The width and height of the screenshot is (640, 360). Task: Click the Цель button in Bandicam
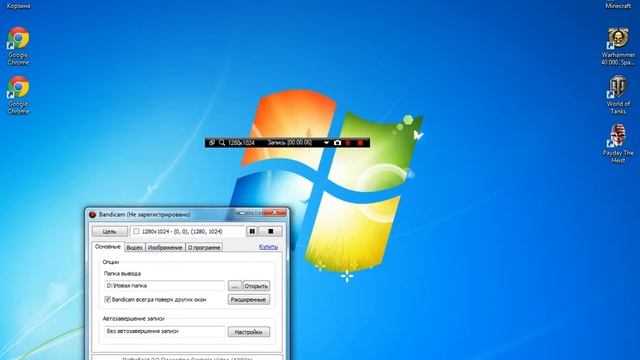(109, 231)
